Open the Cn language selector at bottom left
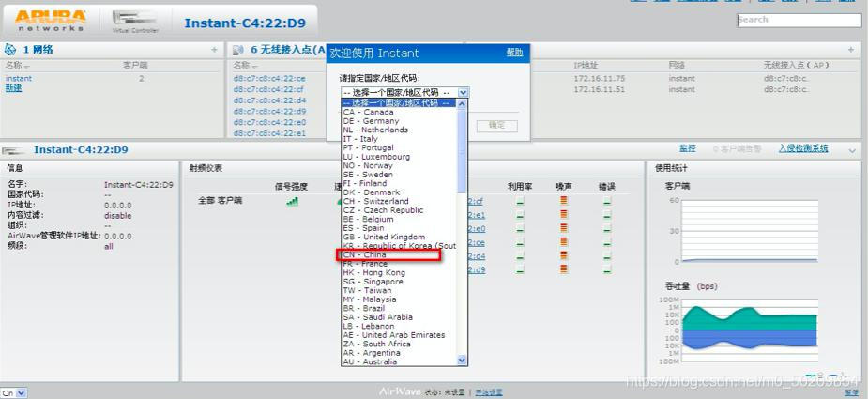868x399 pixels. click(14, 393)
